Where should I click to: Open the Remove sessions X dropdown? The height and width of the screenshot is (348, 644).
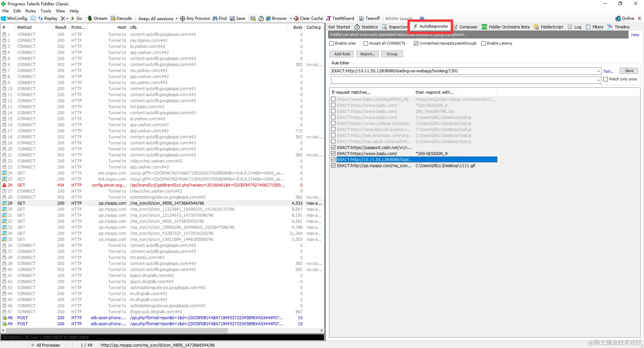[64, 18]
